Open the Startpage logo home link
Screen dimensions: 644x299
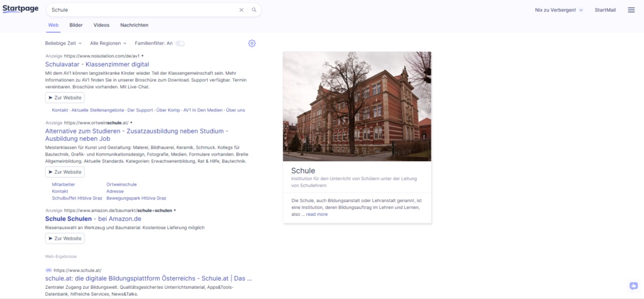click(20, 9)
